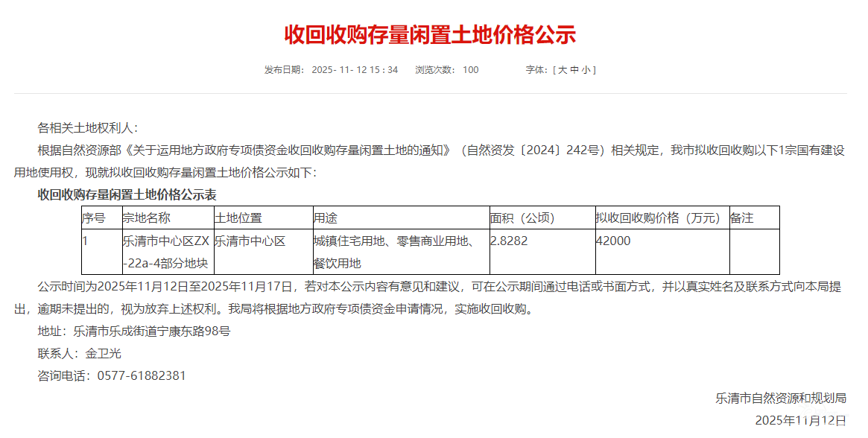Click the 浏览次数 view count value 100
Viewport: 868px width, 438px height.
[x=470, y=70]
